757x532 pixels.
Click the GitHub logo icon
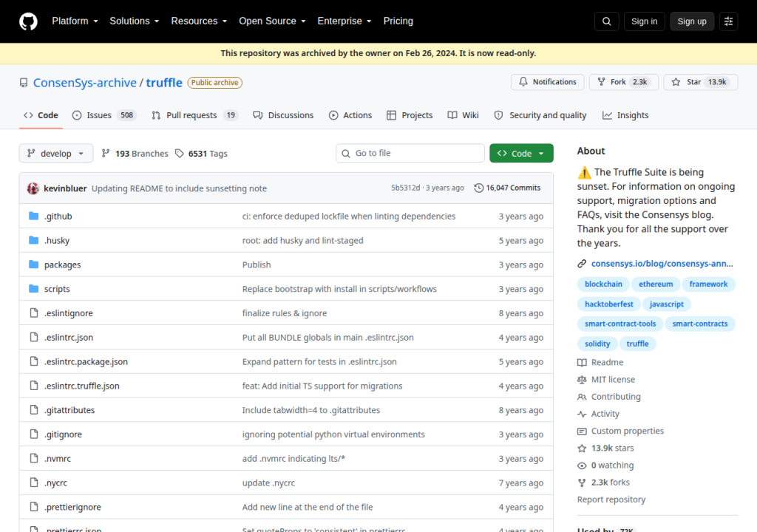tap(28, 21)
